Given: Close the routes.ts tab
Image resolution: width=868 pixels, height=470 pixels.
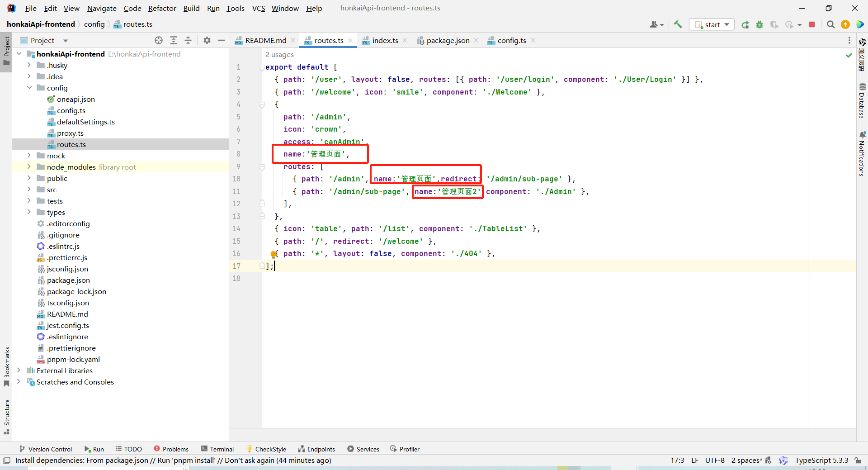Looking at the screenshot, I should click(350, 40).
